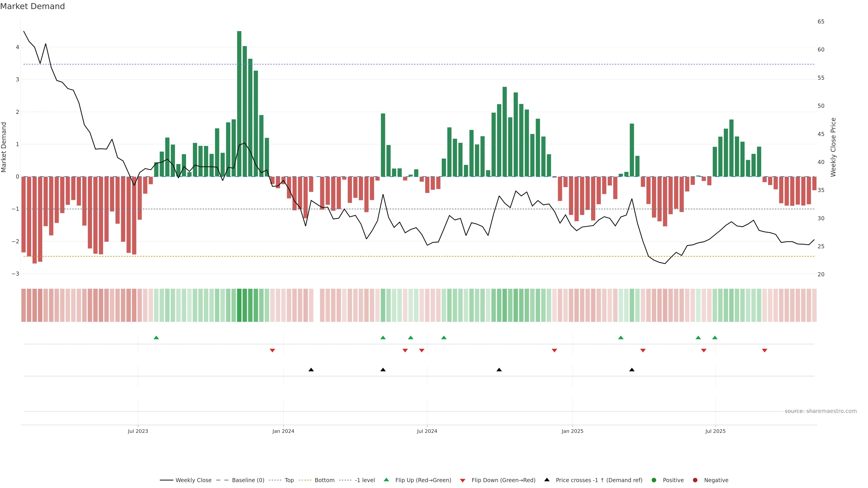Click the Weekly Close Price axis title

tap(833, 147)
